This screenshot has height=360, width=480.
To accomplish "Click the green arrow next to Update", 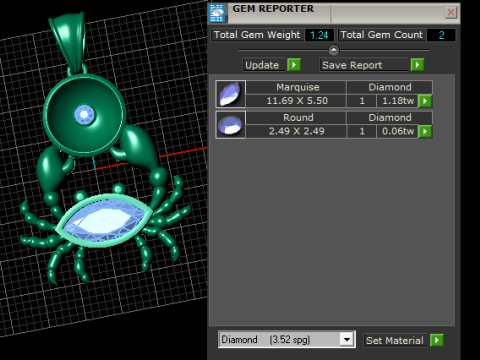I will [294, 65].
